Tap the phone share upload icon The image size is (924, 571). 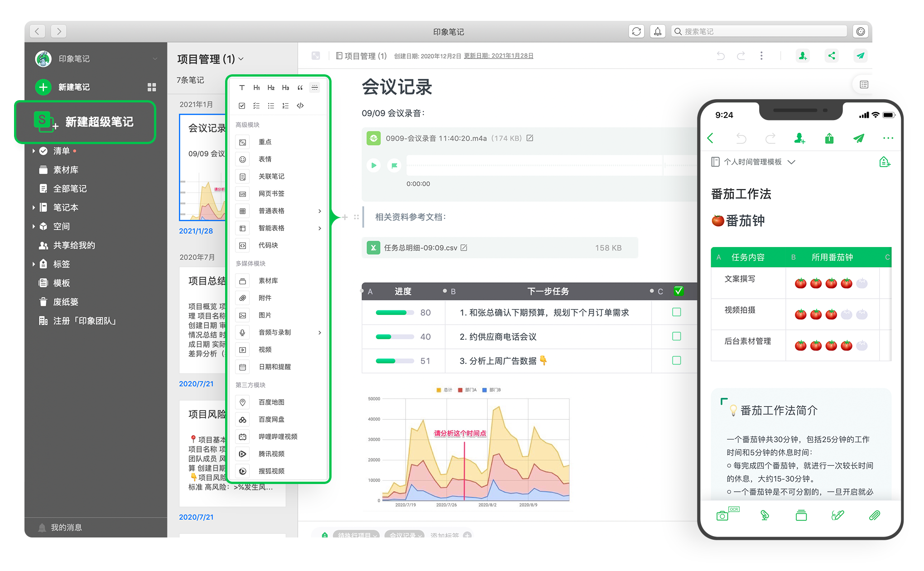pyautogui.click(x=829, y=138)
